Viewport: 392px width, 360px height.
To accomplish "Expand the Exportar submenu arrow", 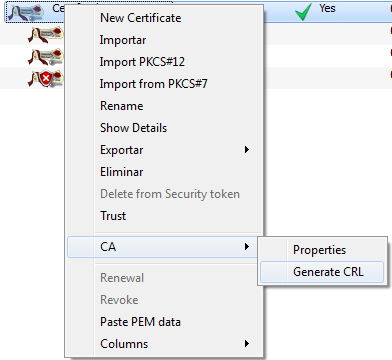I will point(247,149).
